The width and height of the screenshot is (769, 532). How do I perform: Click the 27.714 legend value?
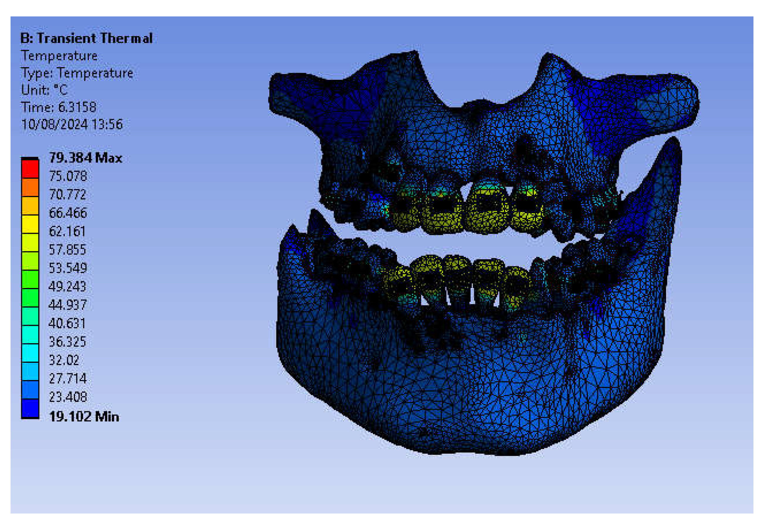tap(67, 379)
